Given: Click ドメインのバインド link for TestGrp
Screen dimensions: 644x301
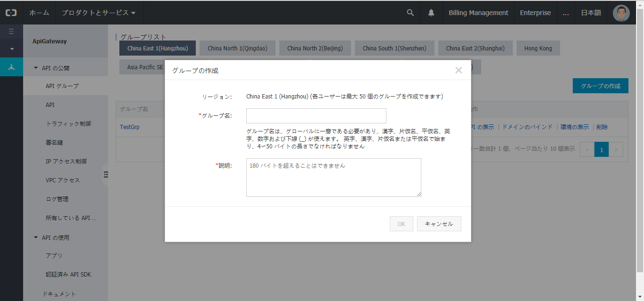Looking at the screenshot, I should (527, 127).
